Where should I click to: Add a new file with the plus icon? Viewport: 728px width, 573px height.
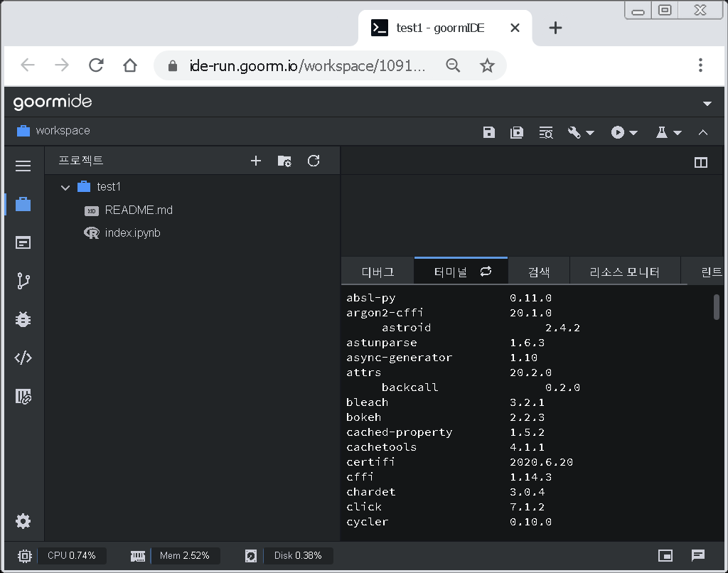[256, 161]
